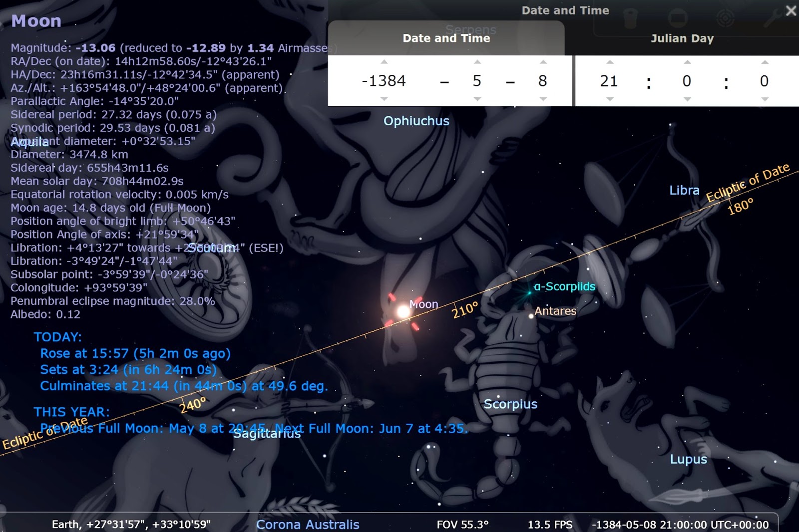This screenshot has width=799, height=532.
Task: Increase the day value 8 with the up arrow
Action: click(543, 62)
